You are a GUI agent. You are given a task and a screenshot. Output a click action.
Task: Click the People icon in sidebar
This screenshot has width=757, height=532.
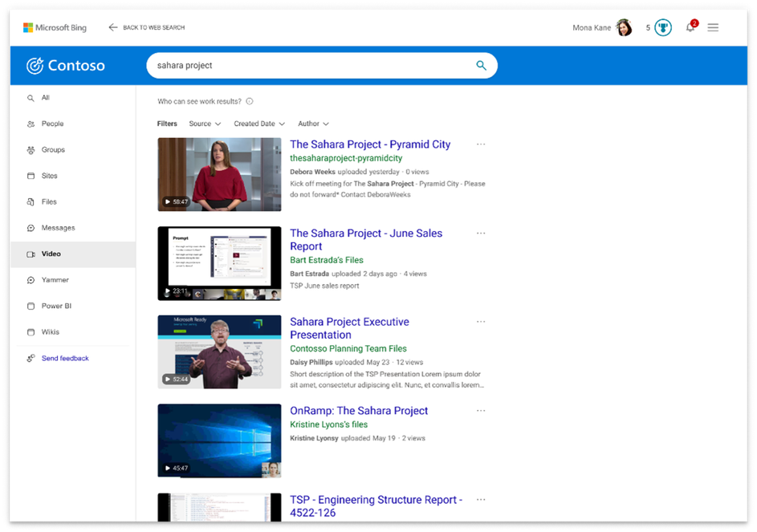coord(31,124)
